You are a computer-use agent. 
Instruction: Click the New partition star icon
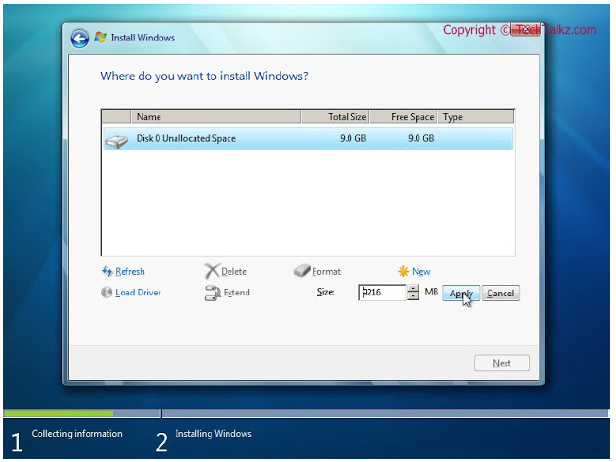[403, 271]
